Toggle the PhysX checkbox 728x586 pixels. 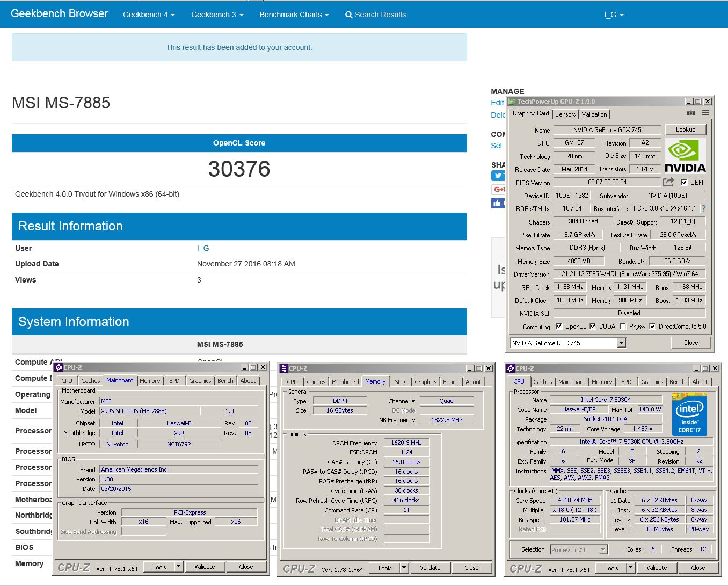pos(623,326)
